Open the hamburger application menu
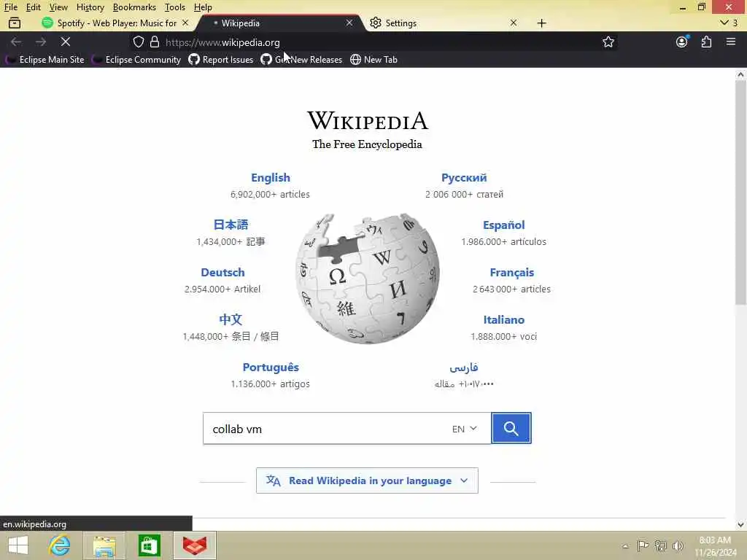Viewport: 747px width, 560px height. tap(731, 42)
